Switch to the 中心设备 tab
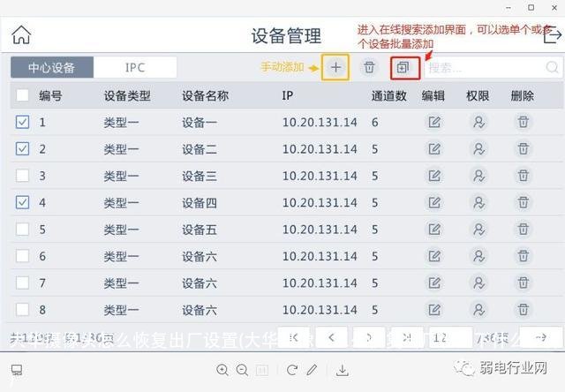The height and width of the screenshot is (392, 565). (52, 67)
